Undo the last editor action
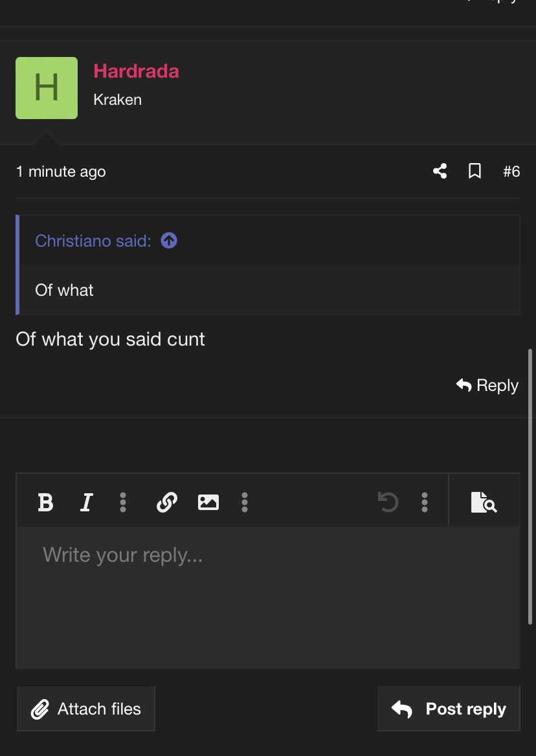The height and width of the screenshot is (756, 536). pos(388,502)
